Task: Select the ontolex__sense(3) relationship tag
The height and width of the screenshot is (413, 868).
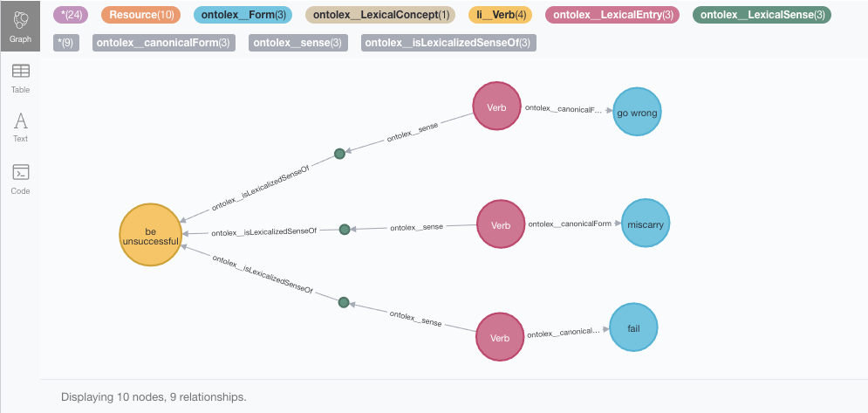Action: click(300, 42)
